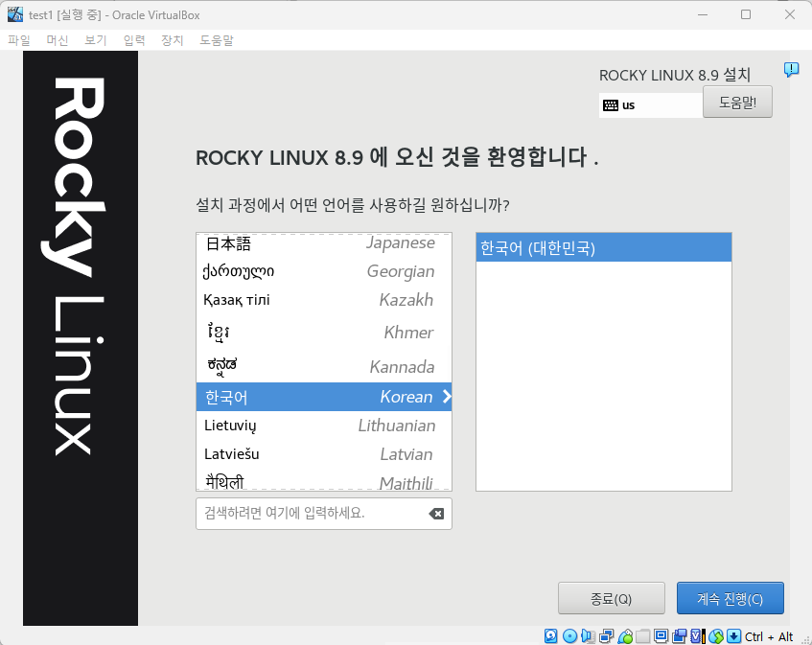
Task: Select Kannada in the language list
Action: point(324,366)
